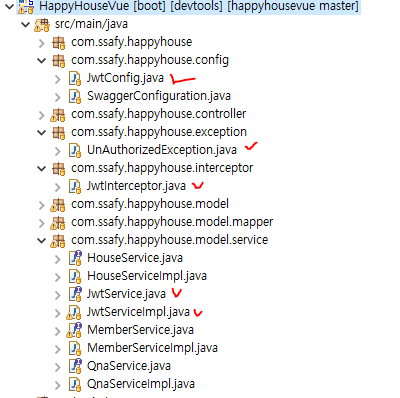Select QnaService.java in the tree
The width and height of the screenshot is (400, 398).
coord(129,366)
